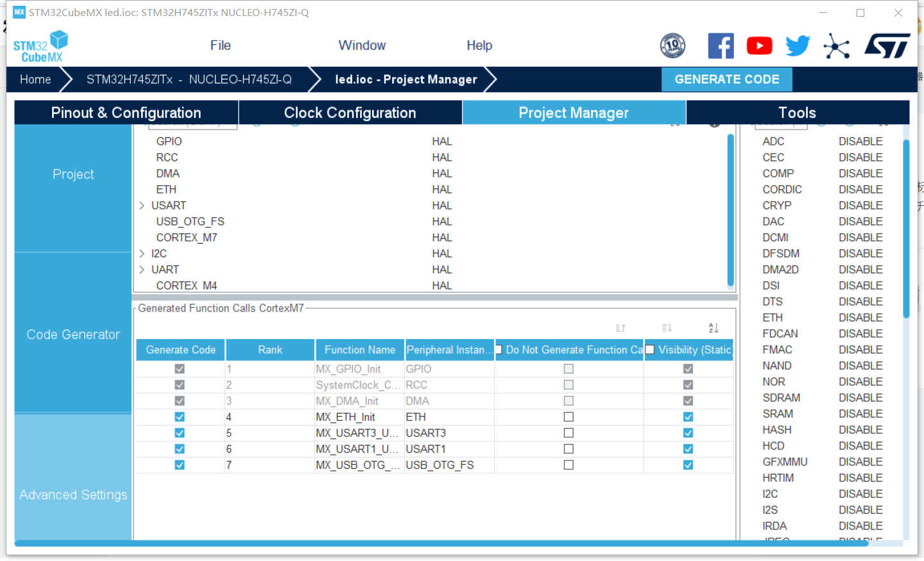Click the register callback list scrollbar
The image size is (924, 561).
click(x=906, y=228)
